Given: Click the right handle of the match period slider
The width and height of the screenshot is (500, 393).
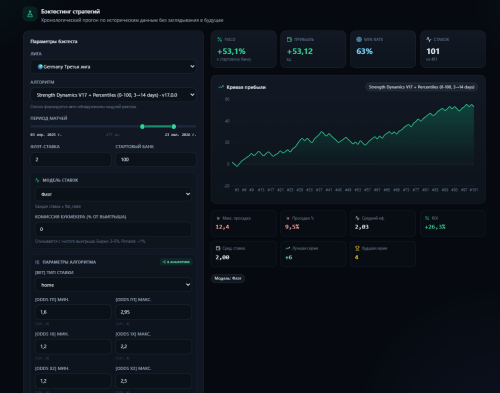Looking at the screenshot, I should coord(174,127).
